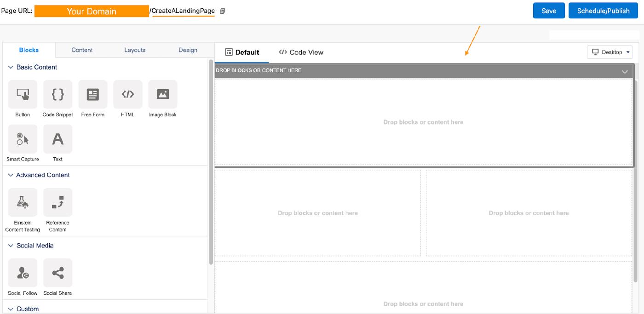Click the Schedule/Publish button
The width and height of the screenshot is (644, 314).
[603, 11]
